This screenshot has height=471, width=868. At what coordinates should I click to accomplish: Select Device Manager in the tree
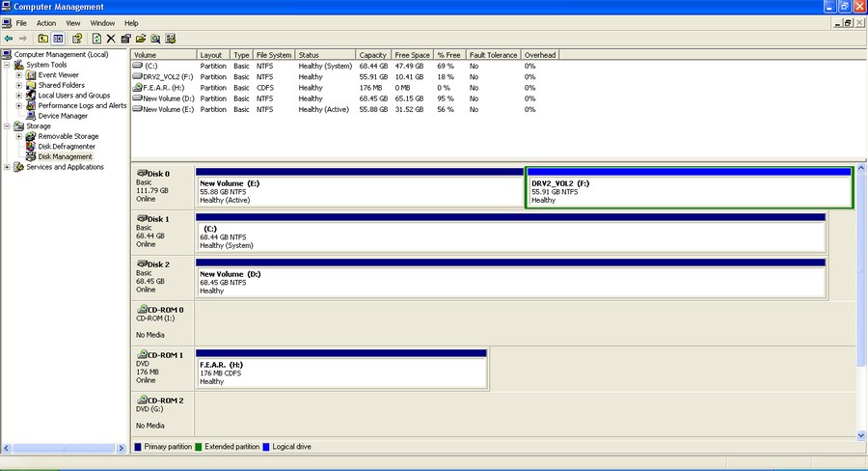[x=62, y=116]
